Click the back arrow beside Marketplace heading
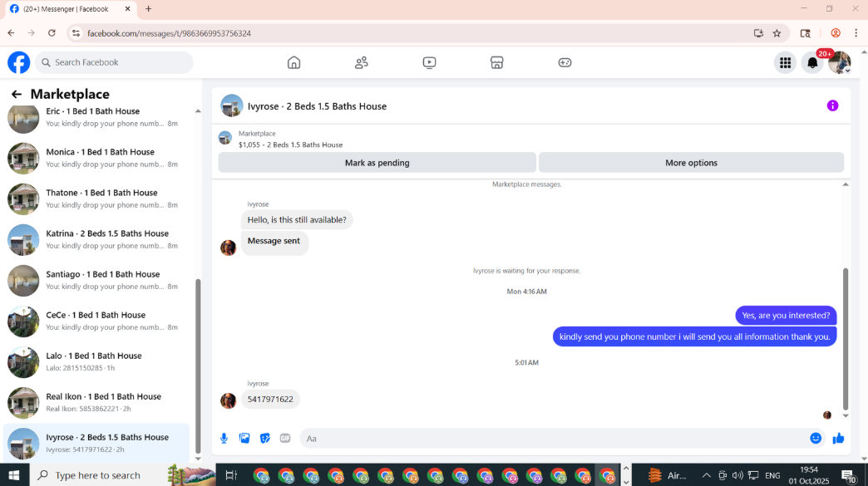Screen dimensions: 868x486 click(x=17, y=94)
